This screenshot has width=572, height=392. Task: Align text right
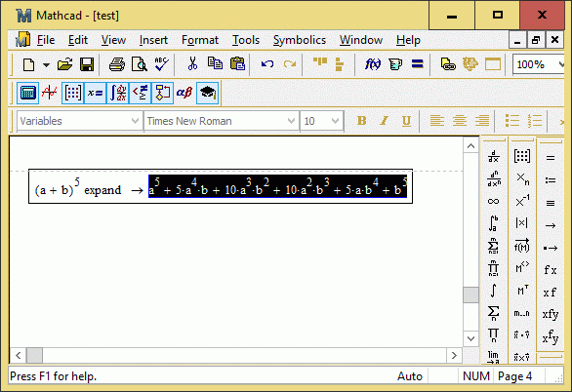482,121
